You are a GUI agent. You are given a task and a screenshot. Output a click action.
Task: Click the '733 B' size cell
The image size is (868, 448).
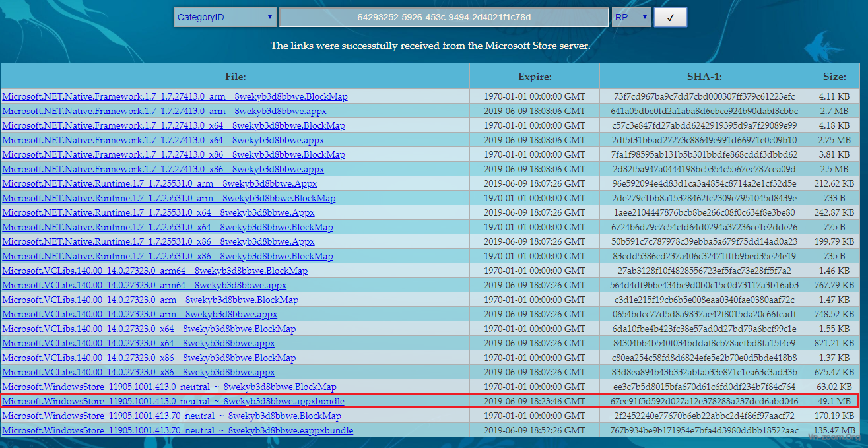(x=834, y=198)
